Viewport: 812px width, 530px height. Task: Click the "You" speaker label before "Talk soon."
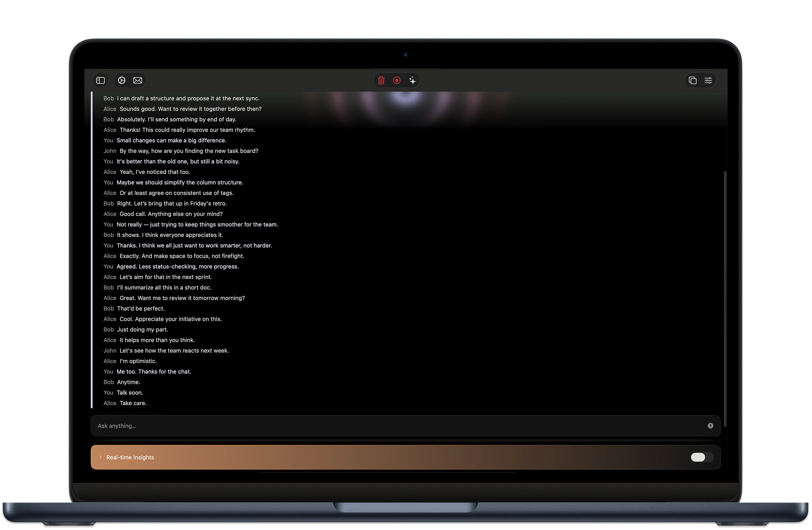click(108, 393)
